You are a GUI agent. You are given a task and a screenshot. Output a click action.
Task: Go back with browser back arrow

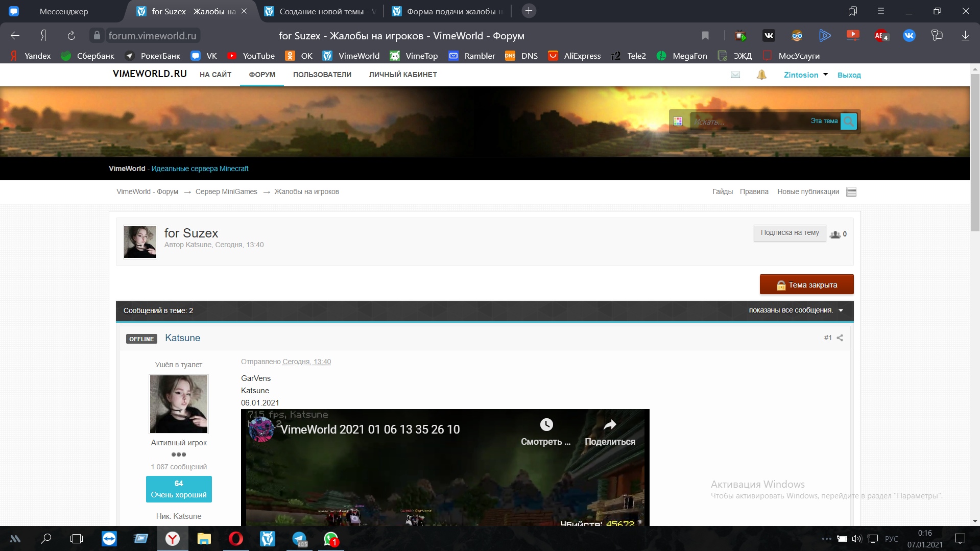pos(15,36)
